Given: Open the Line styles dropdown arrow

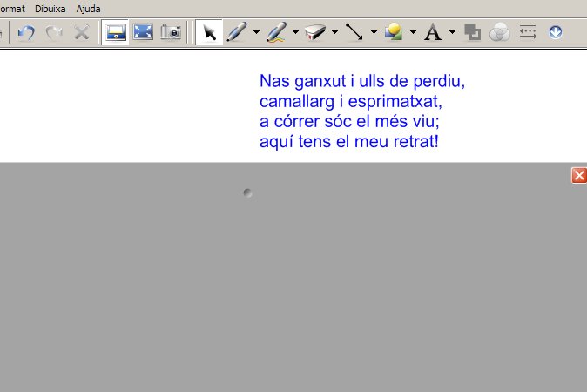Looking at the screenshot, I should pos(374,32).
